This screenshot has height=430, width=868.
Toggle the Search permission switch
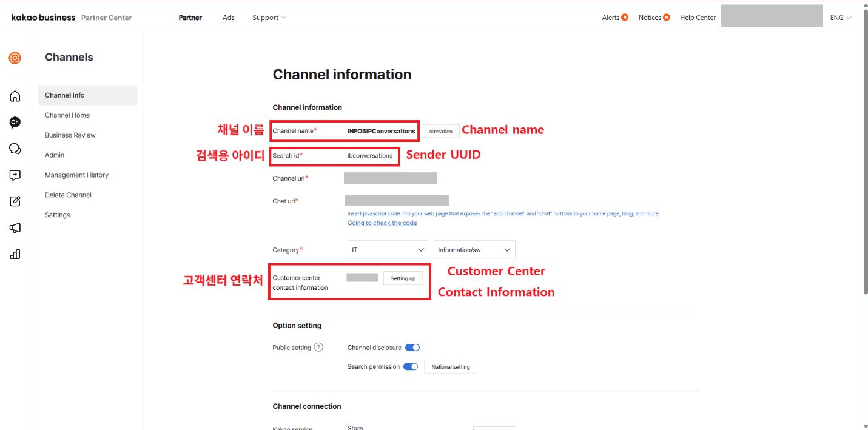coord(411,366)
